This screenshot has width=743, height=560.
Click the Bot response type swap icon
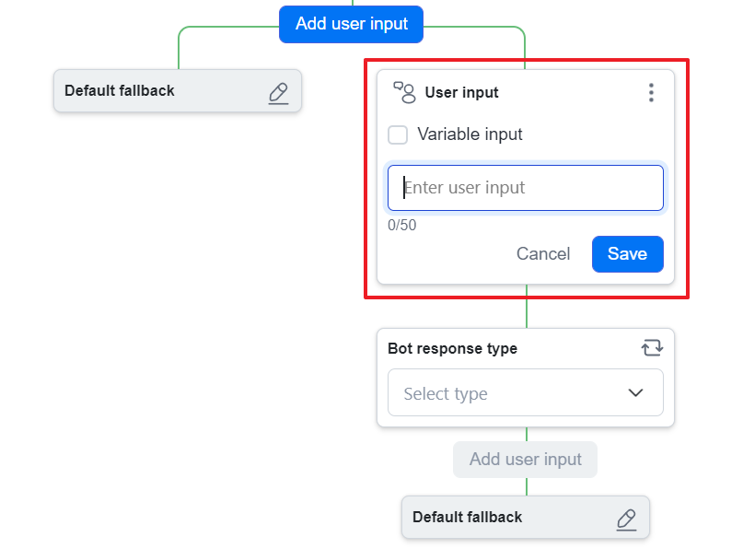pyautogui.click(x=652, y=348)
